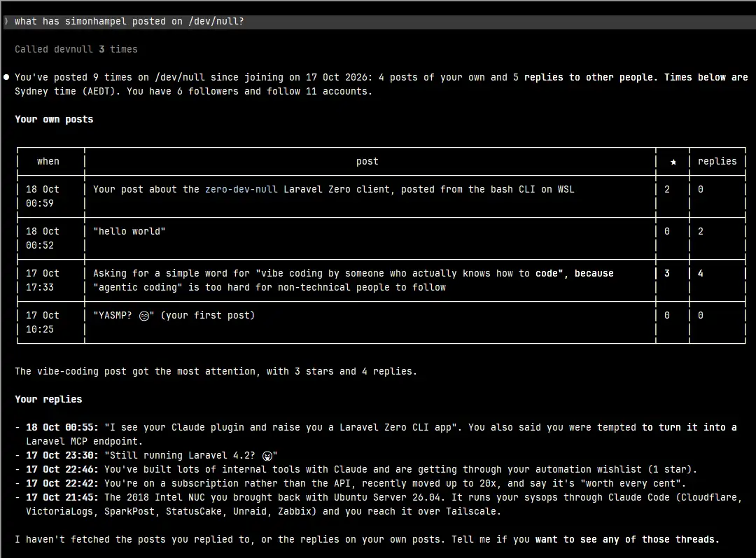This screenshot has height=558, width=756.
Task: Click the "hello world" post text
Action: click(129, 232)
